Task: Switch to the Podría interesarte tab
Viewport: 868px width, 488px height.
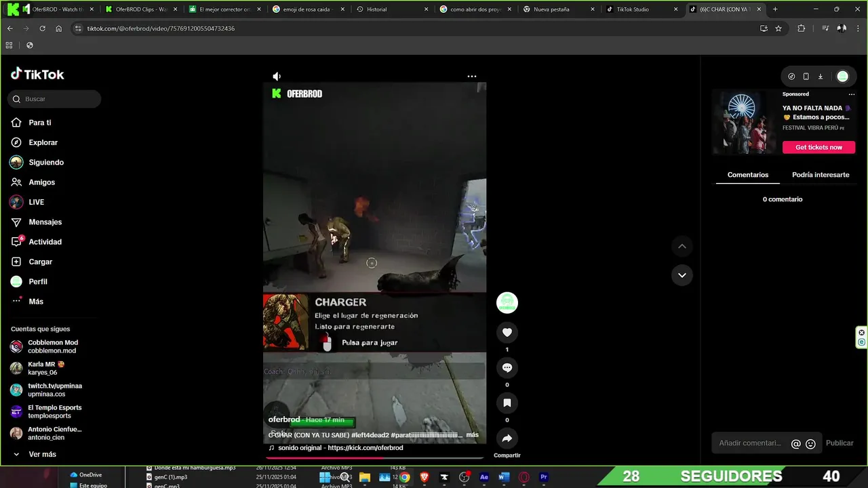Action: 821,175
